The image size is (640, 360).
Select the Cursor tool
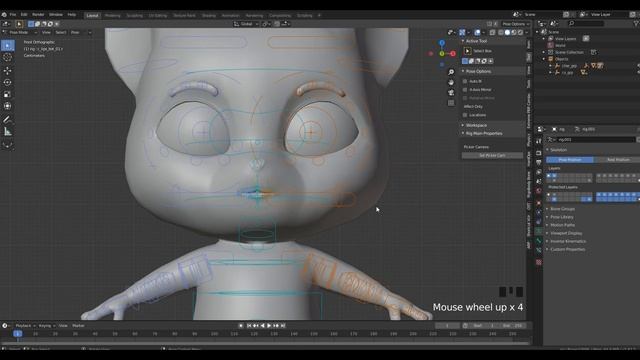(x=7, y=58)
